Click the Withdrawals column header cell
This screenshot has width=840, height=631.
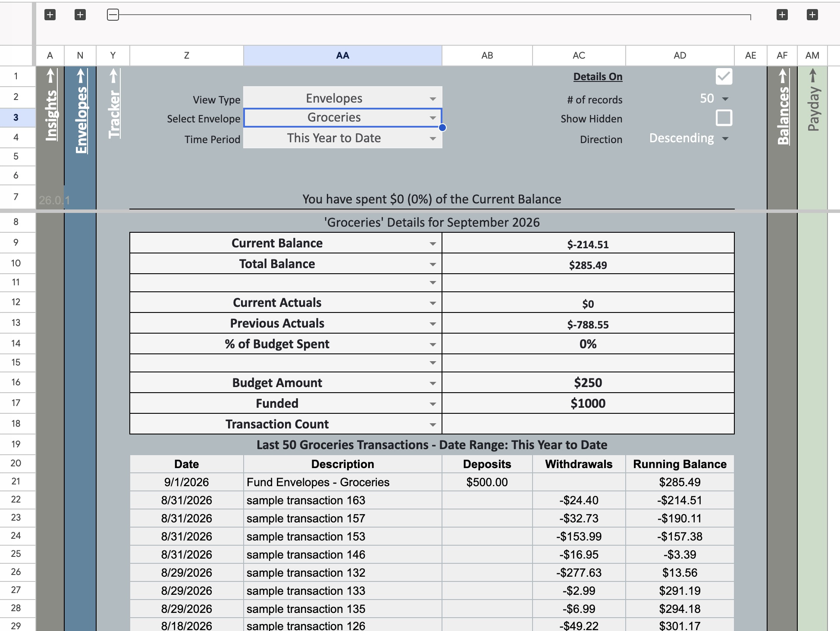point(579,464)
